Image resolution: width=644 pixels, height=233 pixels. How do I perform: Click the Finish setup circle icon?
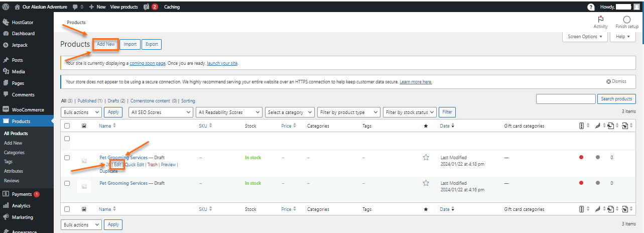click(626, 19)
